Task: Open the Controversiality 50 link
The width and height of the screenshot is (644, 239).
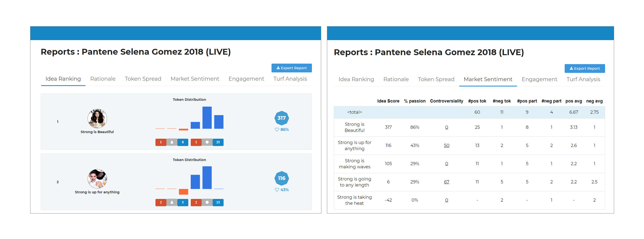Action: (x=446, y=146)
